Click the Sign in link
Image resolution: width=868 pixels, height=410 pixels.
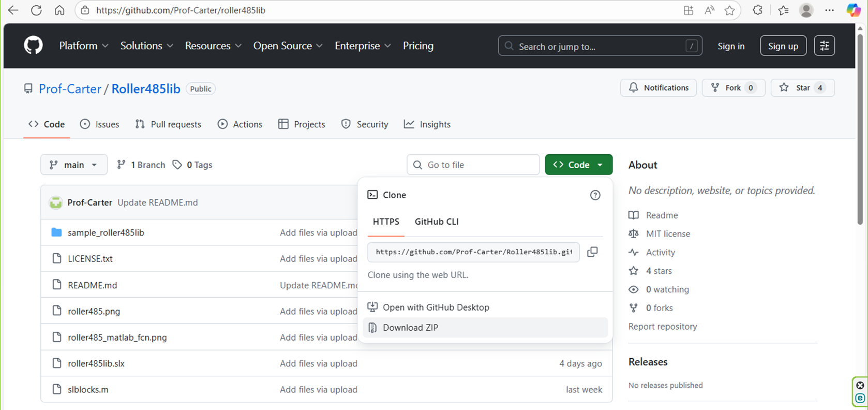(731, 46)
